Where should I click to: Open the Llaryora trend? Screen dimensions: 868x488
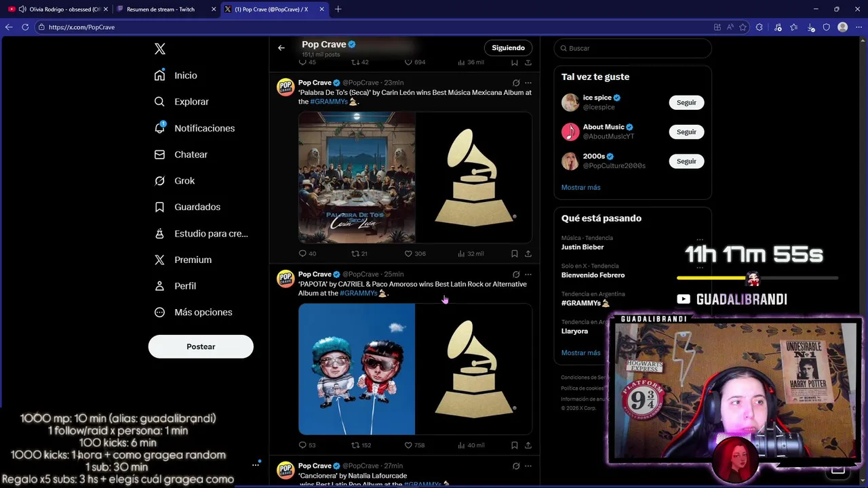574,331
